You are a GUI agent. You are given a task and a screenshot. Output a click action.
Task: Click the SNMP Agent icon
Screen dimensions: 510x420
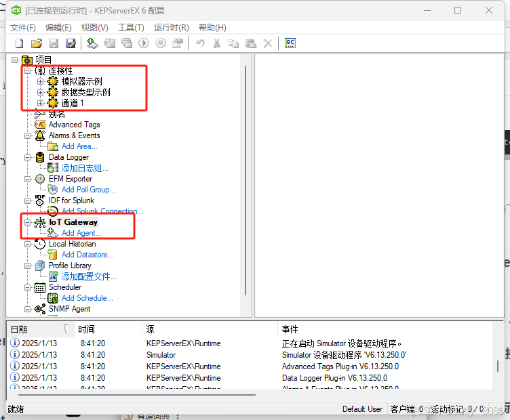tap(40, 309)
